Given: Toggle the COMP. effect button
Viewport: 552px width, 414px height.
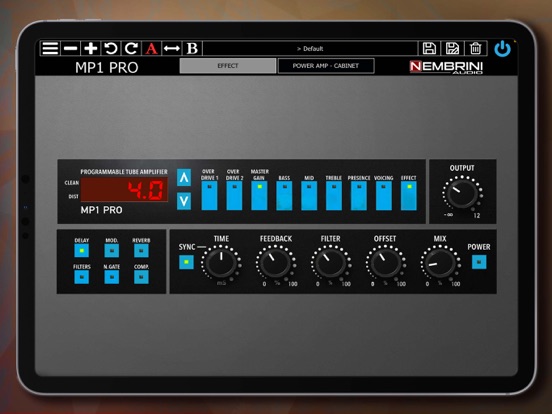Looking at the screenshot, I should pyautogui.click(x=141, y=277).
